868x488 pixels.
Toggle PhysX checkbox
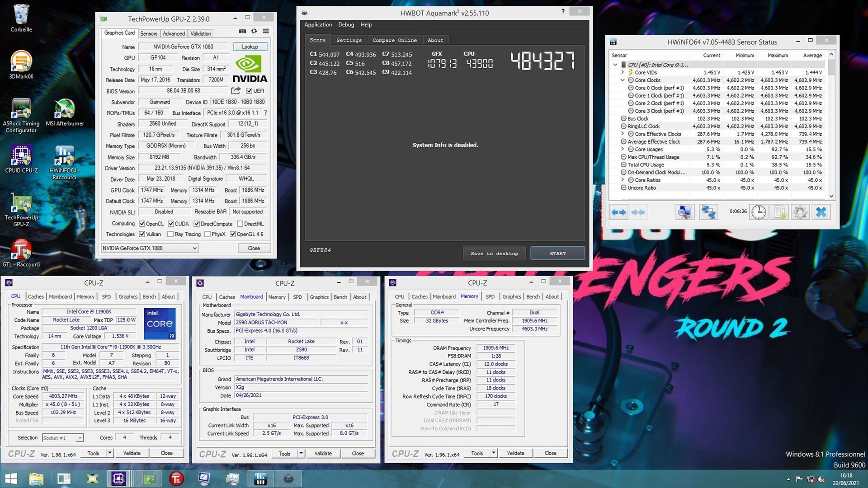point(208,234)
